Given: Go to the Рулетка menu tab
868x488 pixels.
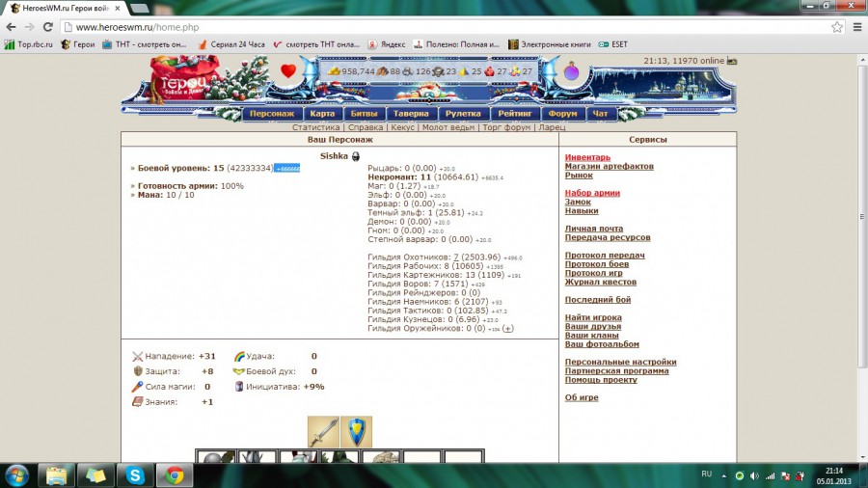Looking at the screenshot, I should pos(463,114).
